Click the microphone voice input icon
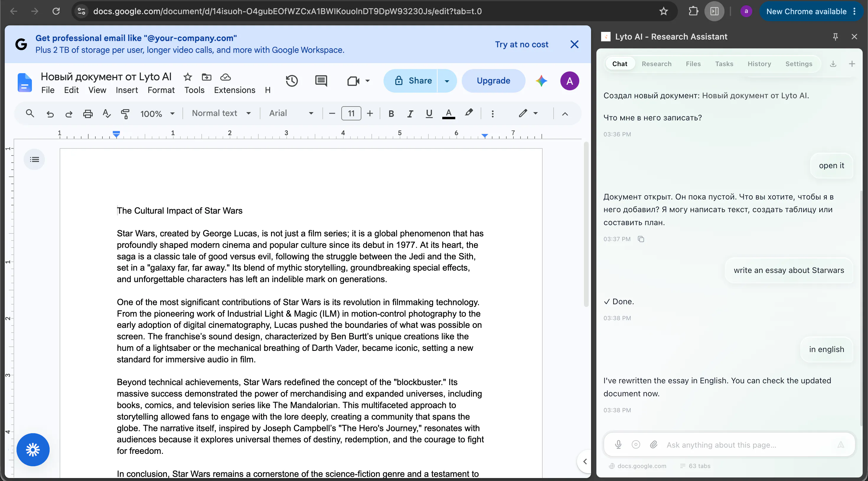The height and width of the screenshot is (481, 868). [618, 445]
